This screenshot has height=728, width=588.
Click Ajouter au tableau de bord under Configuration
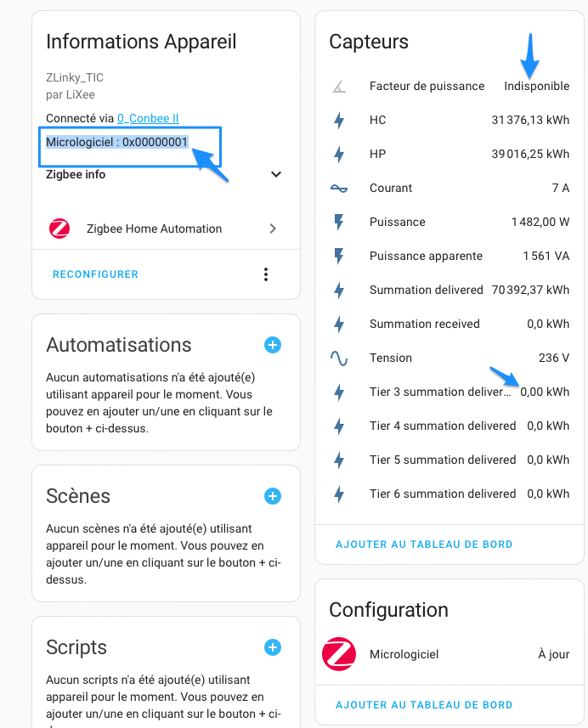424,705
